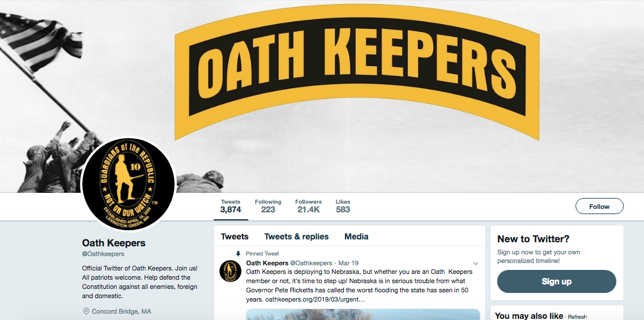
Task: Click the pinned tweet pin icon
Action: click(x=238, y=254)
